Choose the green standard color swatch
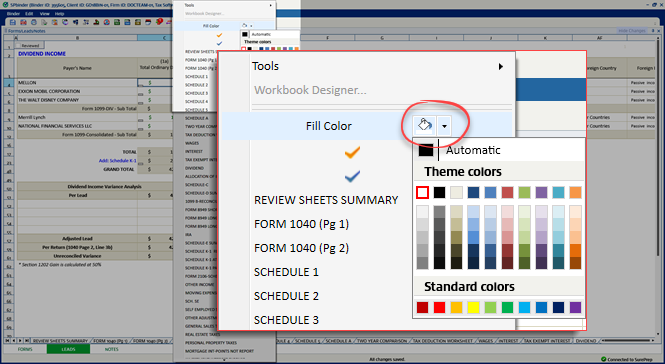 (x=507, y=307)
